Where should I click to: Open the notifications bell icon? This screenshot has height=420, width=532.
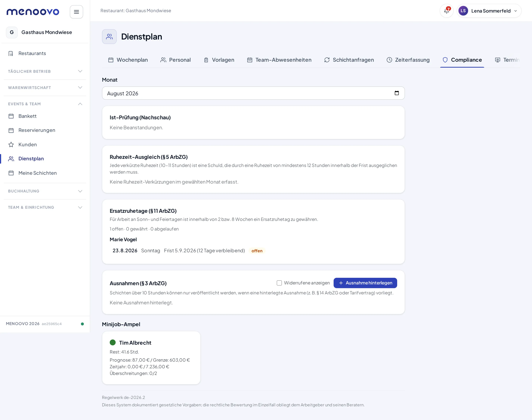pyautogui.click(x=446, y=11)
